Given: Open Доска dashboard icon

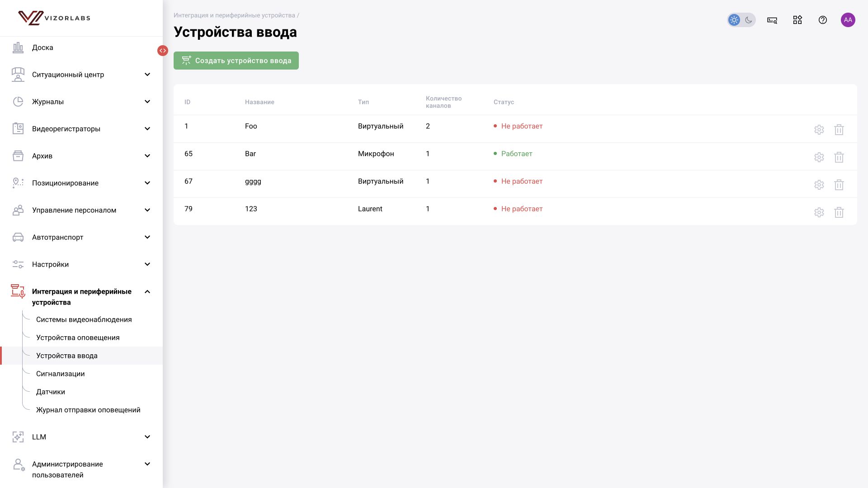Looking at the screenshot, I should 18,47.
